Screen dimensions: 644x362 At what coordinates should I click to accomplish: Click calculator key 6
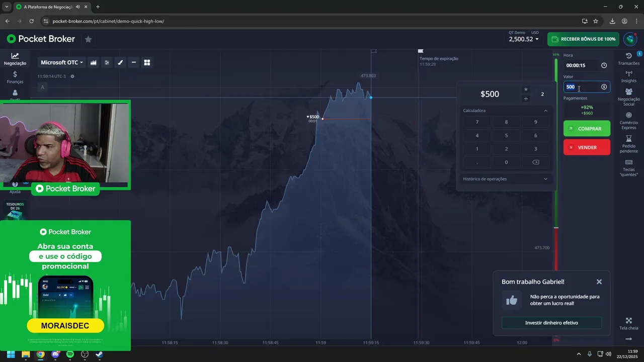click(535, 136)
